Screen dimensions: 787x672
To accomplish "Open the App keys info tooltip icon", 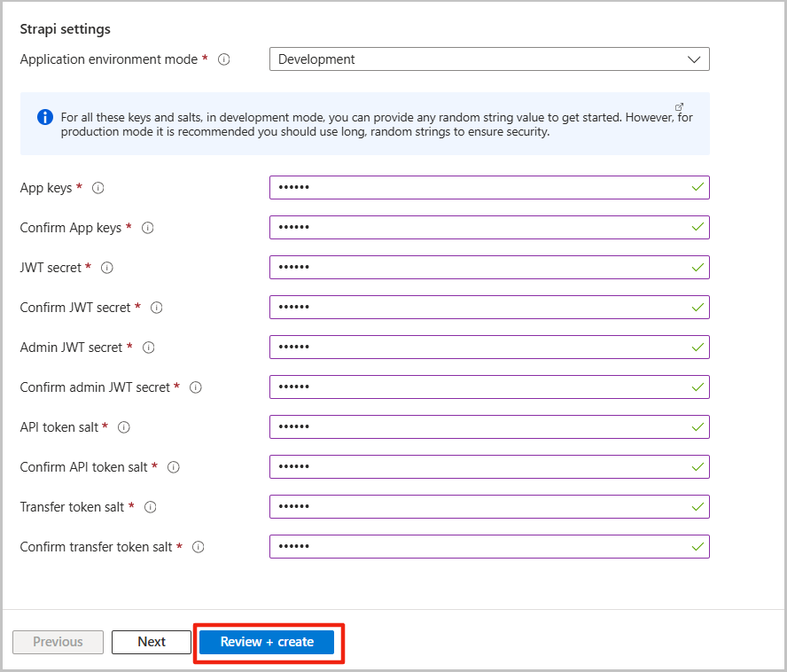I will [97, 188].
